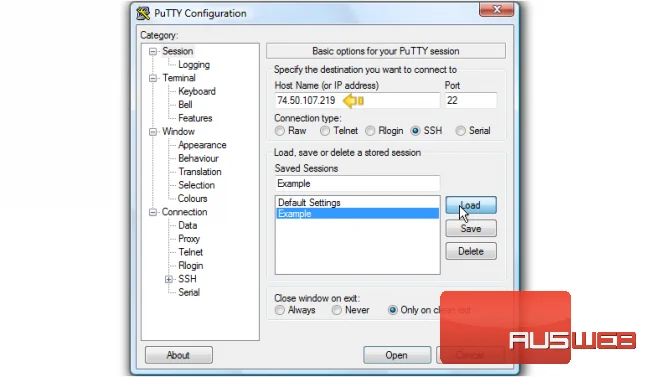The width and height of the screenshot is (650, 377).
Task: Open the Telnet category in tree
Action: pos(191,252)
